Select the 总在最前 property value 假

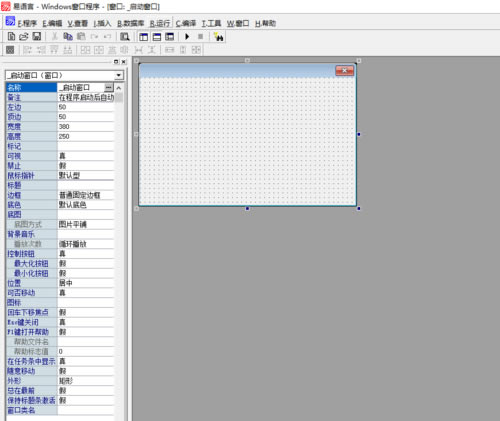coord(86,390)
